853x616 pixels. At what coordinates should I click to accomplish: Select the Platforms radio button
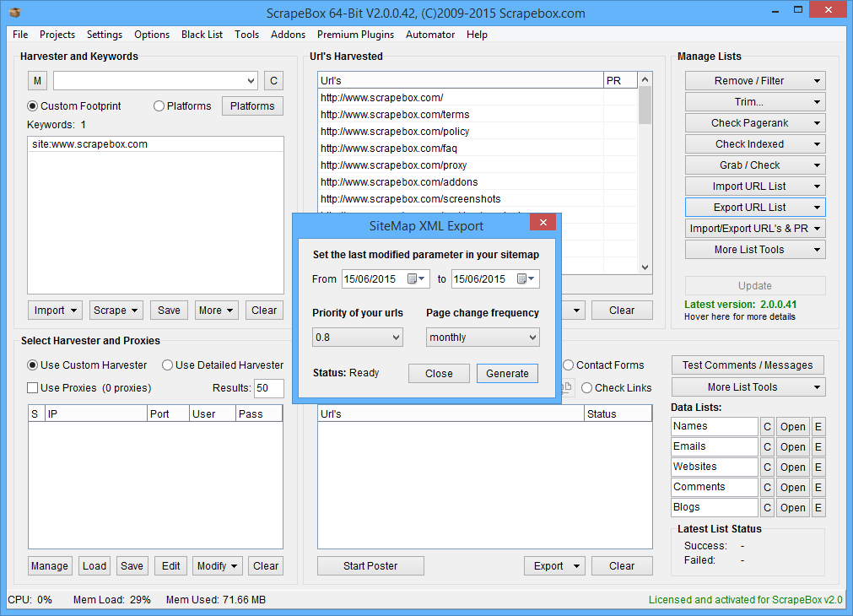pyautogui.click(x=159, y=106)
